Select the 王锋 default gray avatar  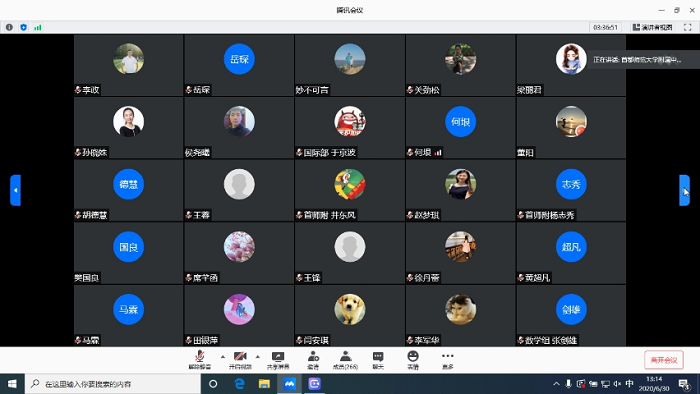coord(350,247)
